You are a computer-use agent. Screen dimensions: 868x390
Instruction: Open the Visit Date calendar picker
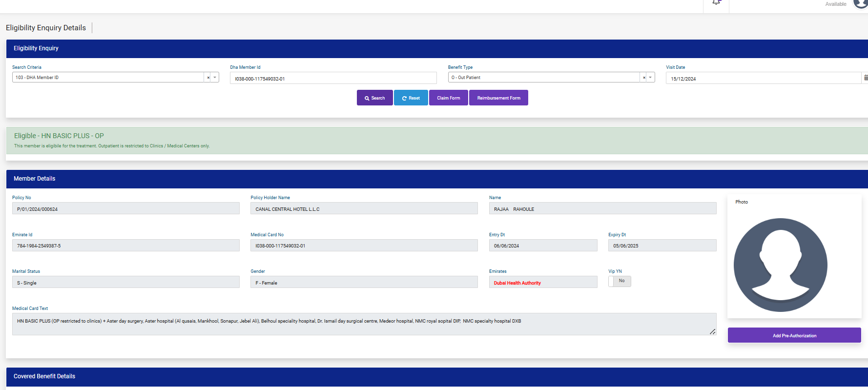pos(865,78)
